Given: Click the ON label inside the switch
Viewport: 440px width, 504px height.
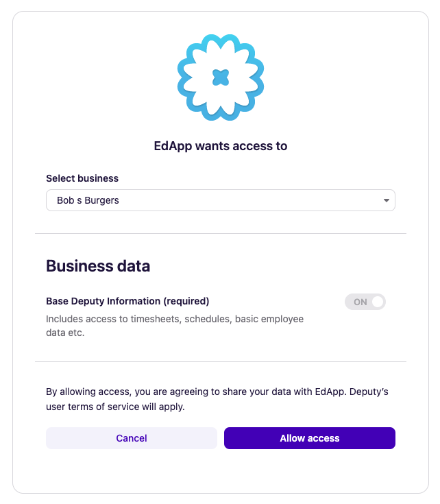Looking at the screenshot, I should point(360,302).
